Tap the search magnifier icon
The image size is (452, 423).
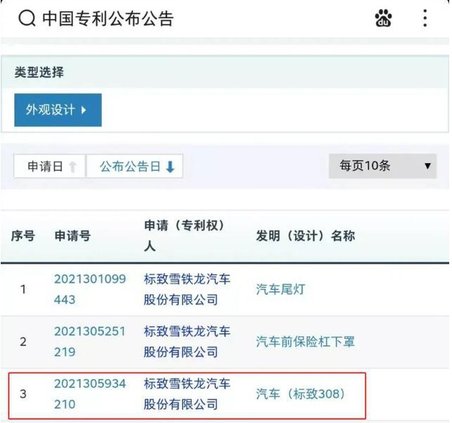(27, 18)
